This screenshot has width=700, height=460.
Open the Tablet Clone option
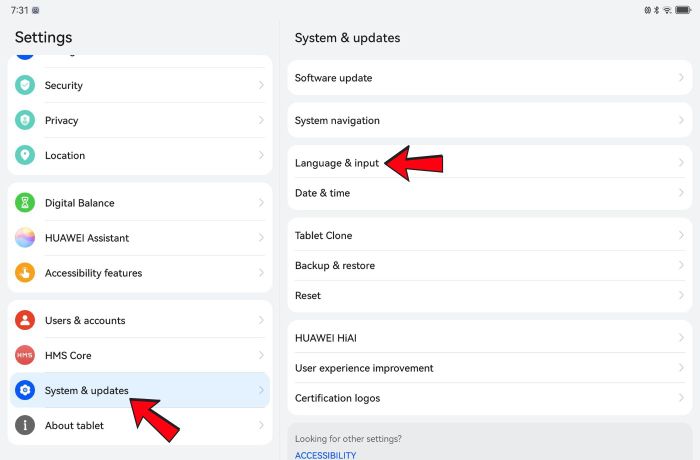tap(324, 236)
